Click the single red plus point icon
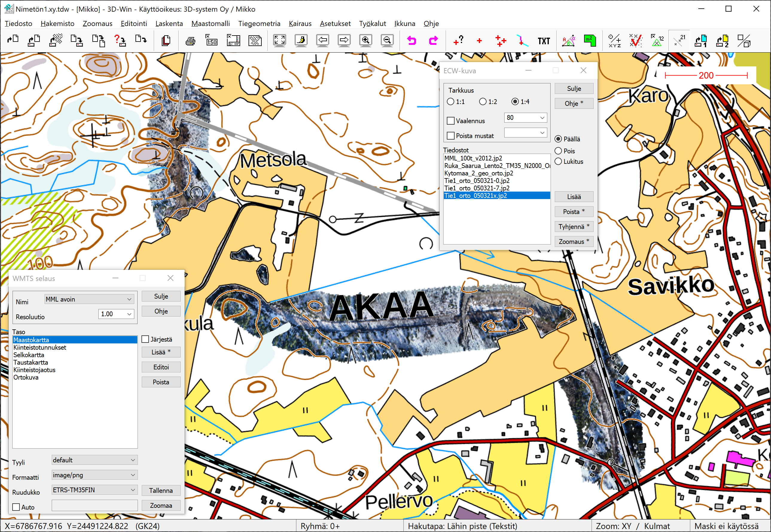Screen dimensions: 771x532 [x=479, y=41]
